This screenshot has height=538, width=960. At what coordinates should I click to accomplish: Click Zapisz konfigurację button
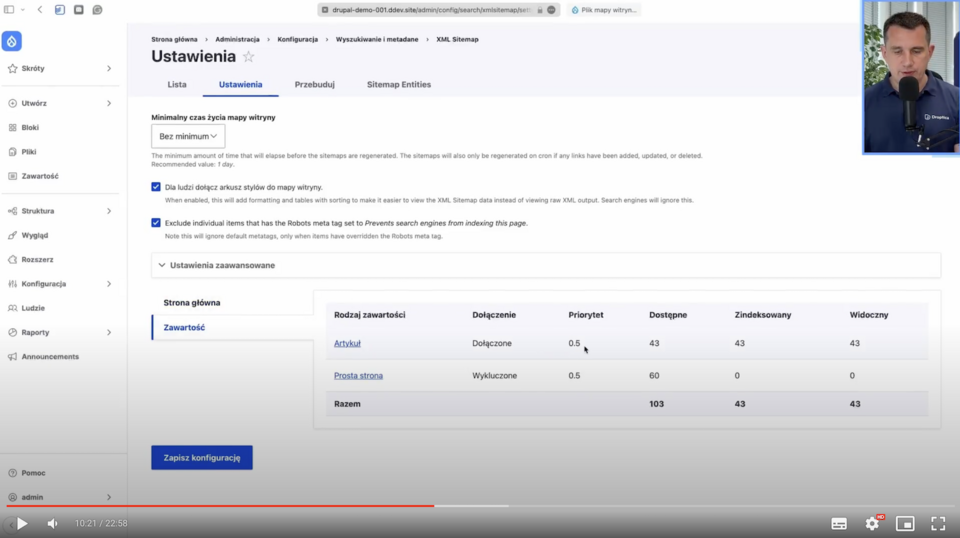(x=202, y=458)
